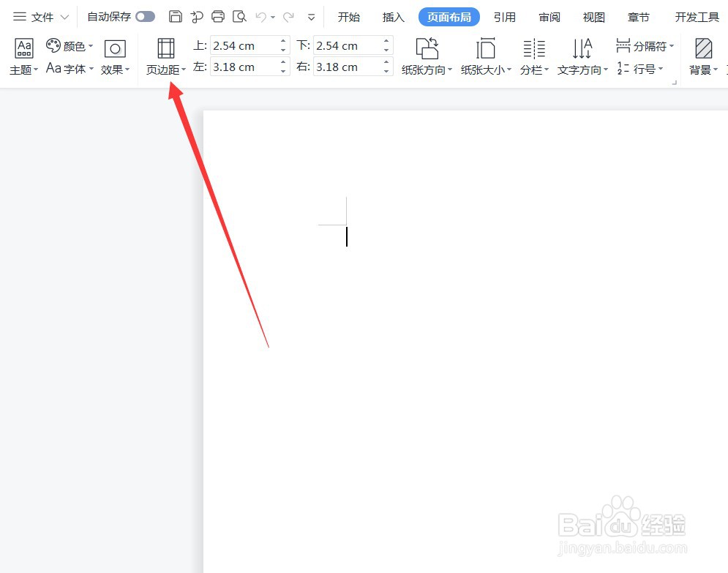Select the 页面布局 tab

coord(449,17)
